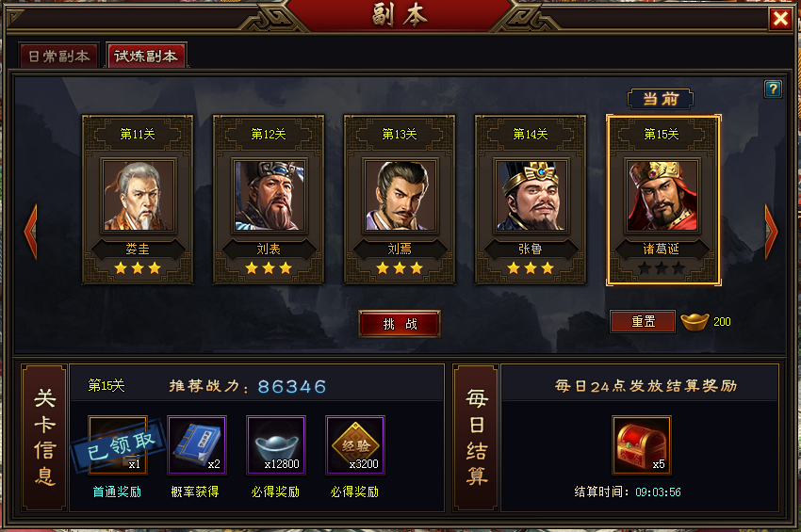Select 诸葛诞 portrait in stage 15
801x532 pixels.
662,196
